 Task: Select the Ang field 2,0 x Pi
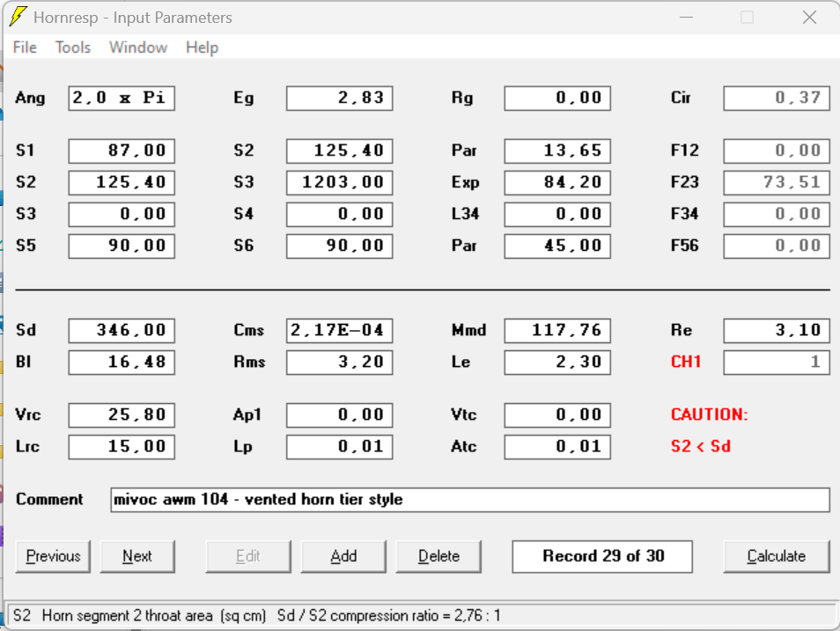point(122,98)
